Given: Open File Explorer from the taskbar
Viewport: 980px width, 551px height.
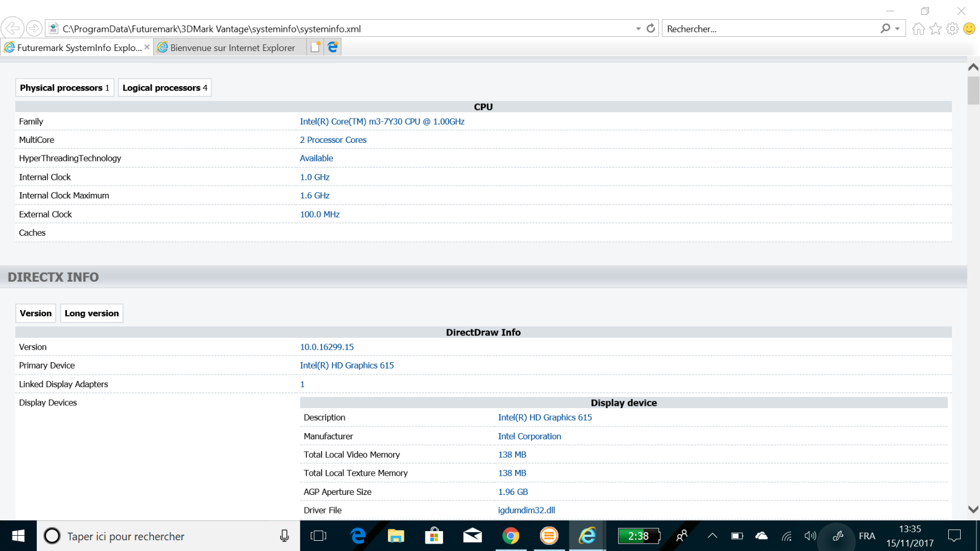Looking at the screenshot, I should [395, 536].
